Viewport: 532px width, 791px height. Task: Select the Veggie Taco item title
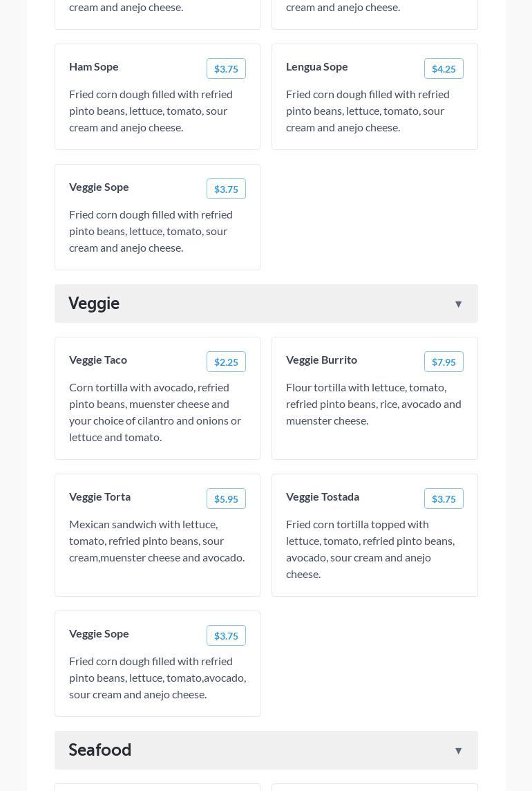pos(98,360)
